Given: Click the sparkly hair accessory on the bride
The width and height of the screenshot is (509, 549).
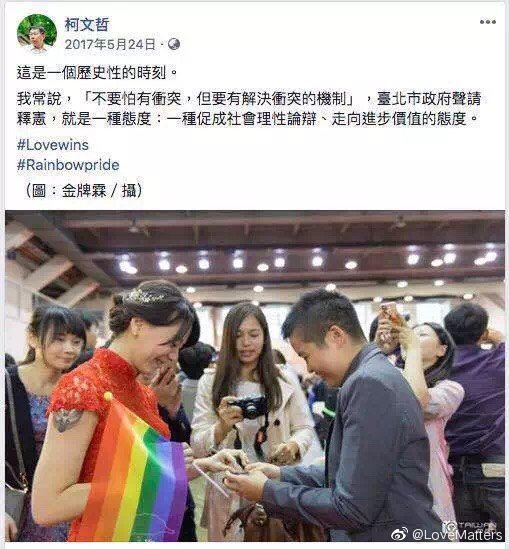Looking at the screenshot, I should (145, 298).
